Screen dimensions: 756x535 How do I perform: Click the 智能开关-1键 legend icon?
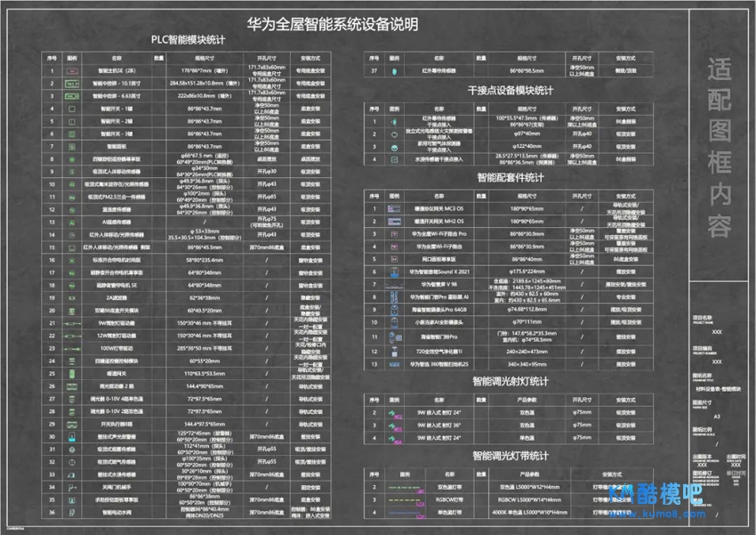pos(72,108)
